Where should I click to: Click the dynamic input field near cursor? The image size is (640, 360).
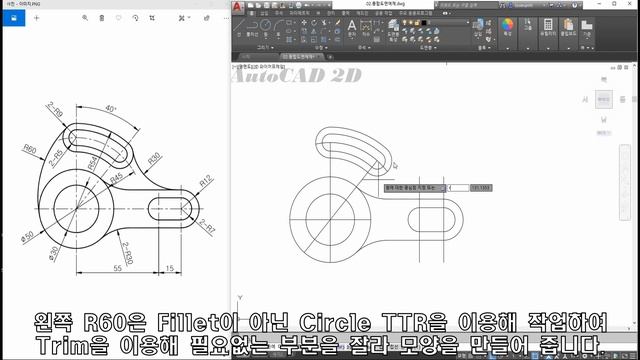[458, 188]
